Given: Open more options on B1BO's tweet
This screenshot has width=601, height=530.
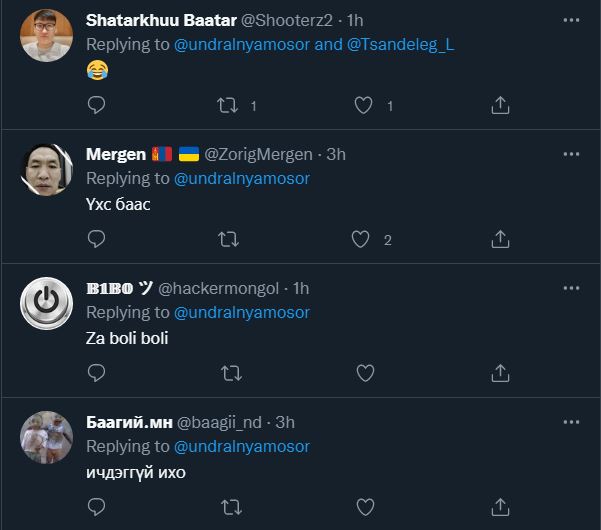Looking at the screenshot, I should [x=571, y=288].
